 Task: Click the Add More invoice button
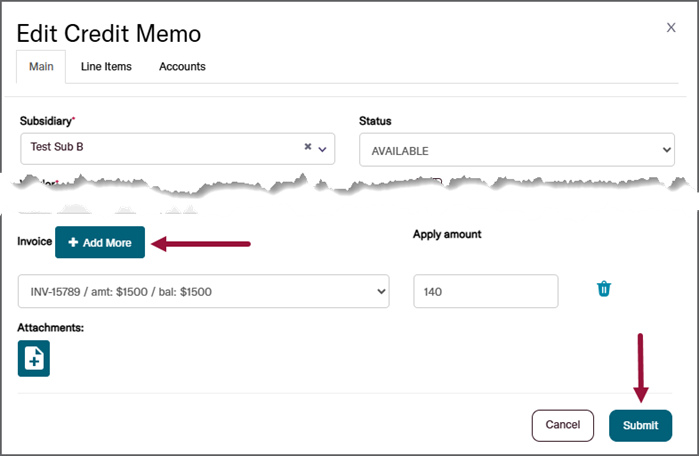pos(100,243)
